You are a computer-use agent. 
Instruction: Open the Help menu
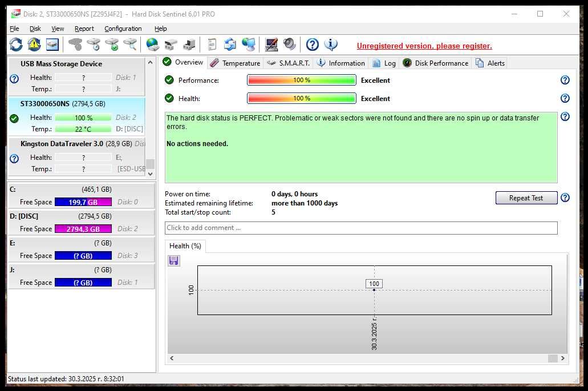tap(160, 29)
